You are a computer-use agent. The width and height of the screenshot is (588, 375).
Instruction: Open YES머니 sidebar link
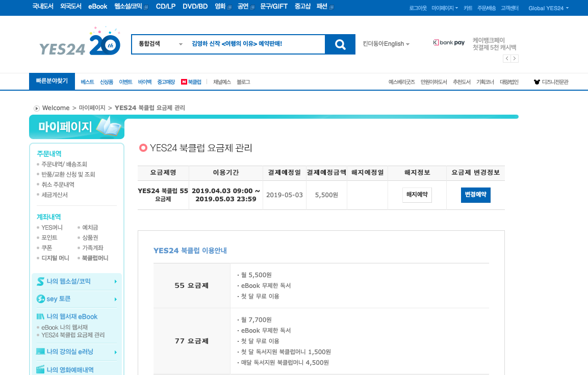52,228
